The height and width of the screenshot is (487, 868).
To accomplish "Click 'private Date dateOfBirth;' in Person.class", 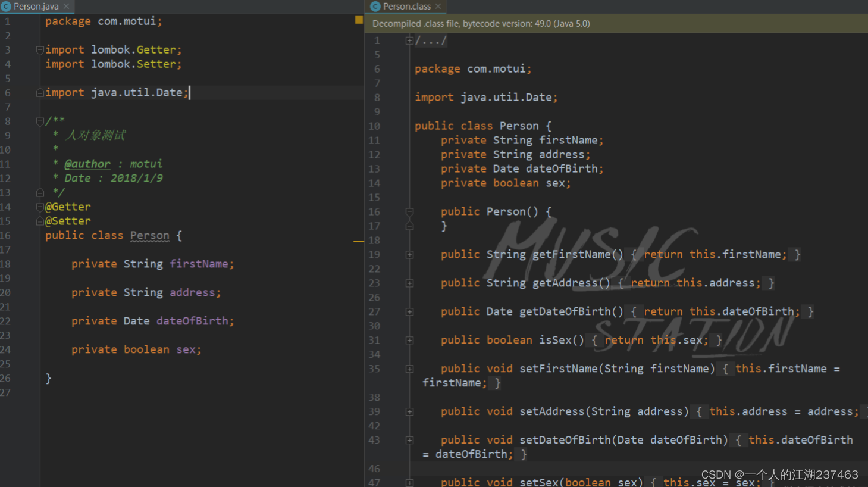I will tap(522, 168).
